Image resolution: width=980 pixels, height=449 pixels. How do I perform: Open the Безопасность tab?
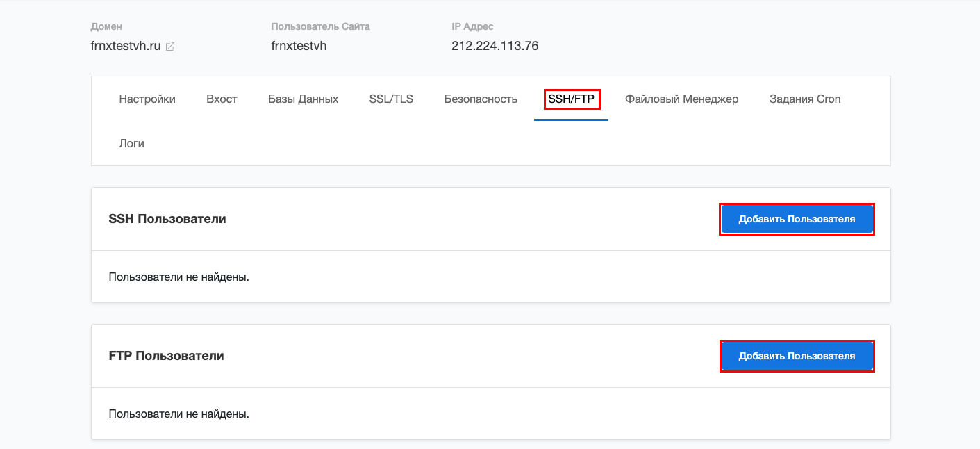[481, 99]
